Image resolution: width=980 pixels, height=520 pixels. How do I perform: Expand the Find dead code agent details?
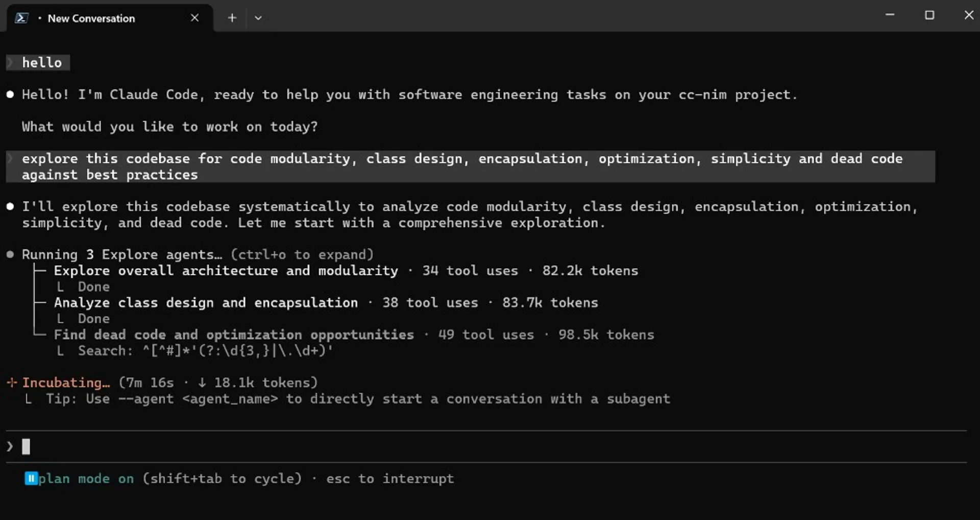tap(234, 335)
